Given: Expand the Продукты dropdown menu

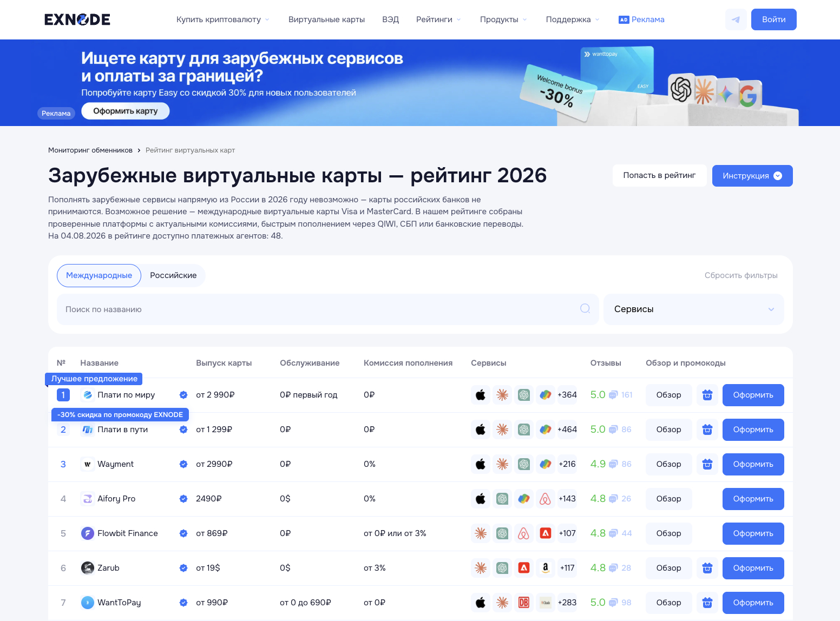Looking at the screenshot, I should [503, 19].
